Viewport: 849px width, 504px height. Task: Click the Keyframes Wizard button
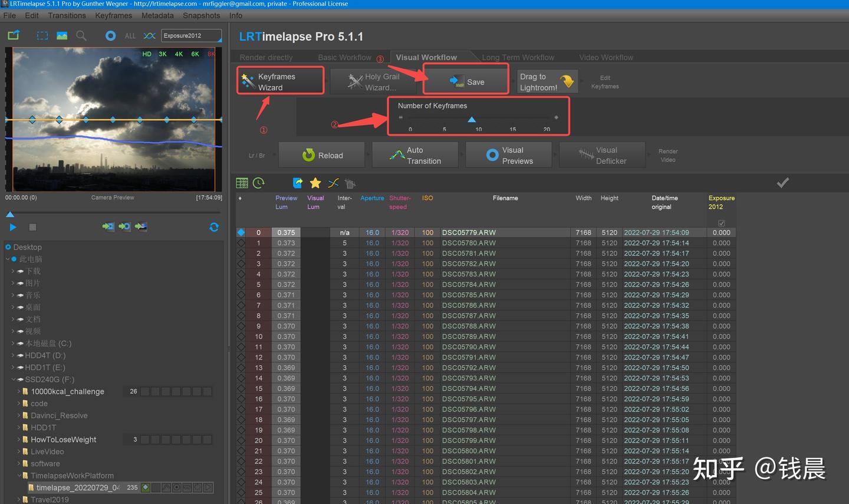click(x=281, y=82)
